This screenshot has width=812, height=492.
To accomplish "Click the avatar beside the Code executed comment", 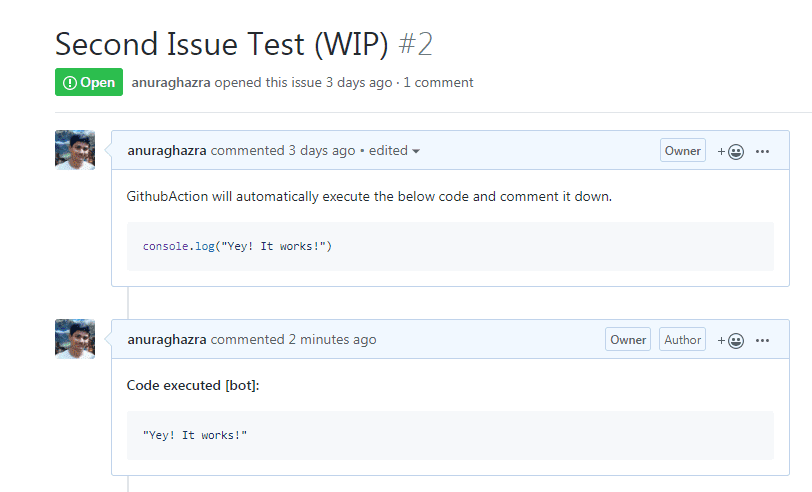I will pos(75,339).
